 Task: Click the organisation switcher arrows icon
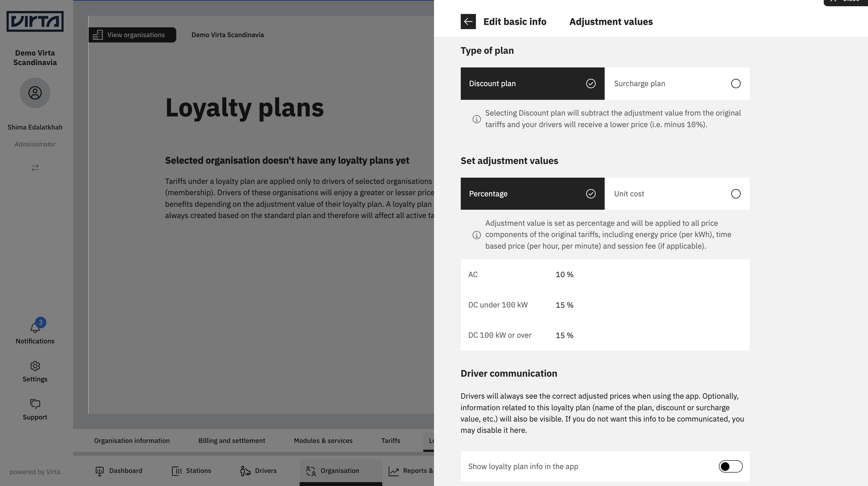click(x=35, y=168)
